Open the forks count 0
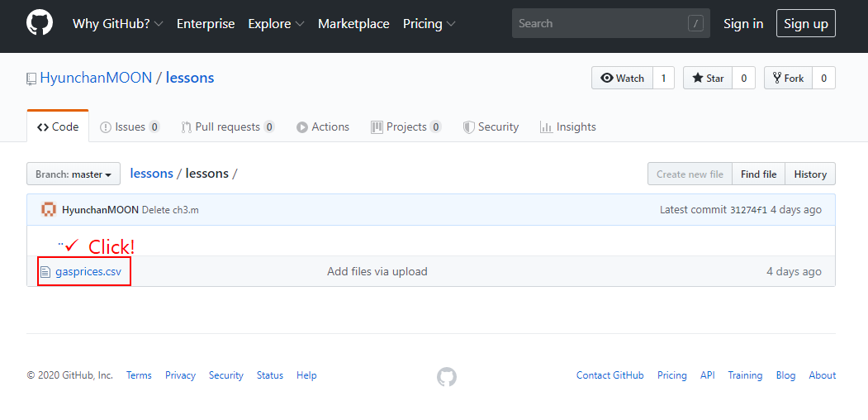The image size is (868, 420). 823,78
